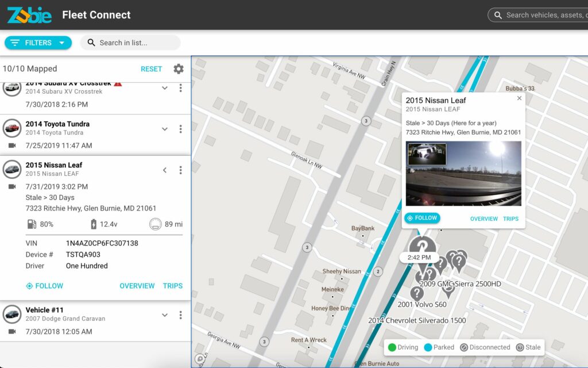Viewport: 588px width, 368px height.
Task: Click the 2001 Volvo S60 map marker
Action: point(417,293)
